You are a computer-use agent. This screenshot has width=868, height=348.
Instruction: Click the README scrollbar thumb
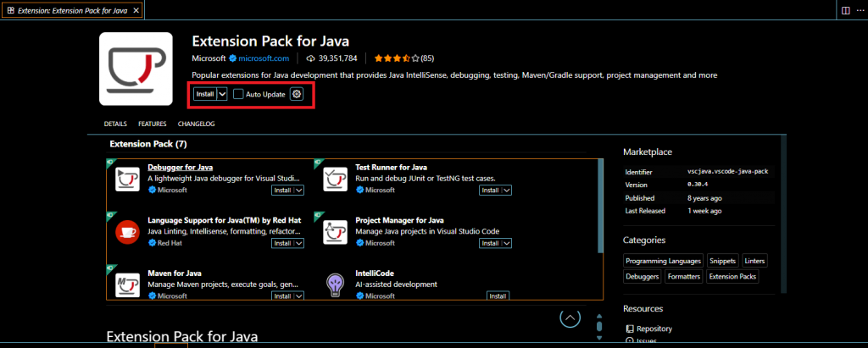pyautogui.click(x=599, y=327)
